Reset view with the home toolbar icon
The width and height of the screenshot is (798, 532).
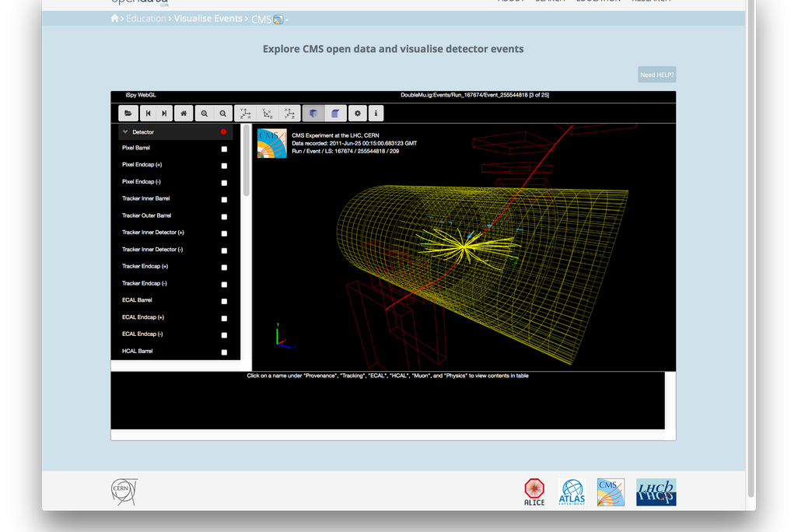pos(184,114)
